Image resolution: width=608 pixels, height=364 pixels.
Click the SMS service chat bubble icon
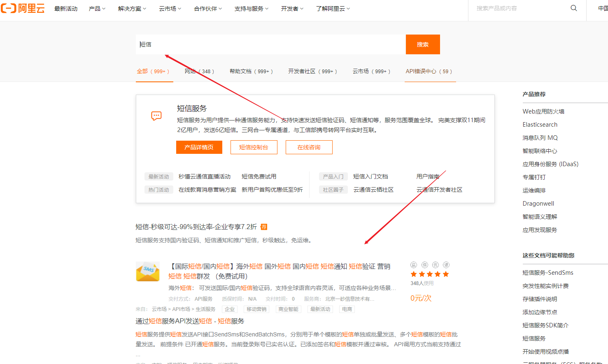(x=156, y=116)
